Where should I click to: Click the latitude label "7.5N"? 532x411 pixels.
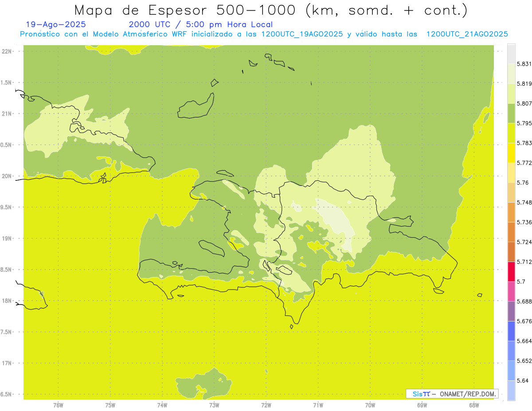(6, 332)
